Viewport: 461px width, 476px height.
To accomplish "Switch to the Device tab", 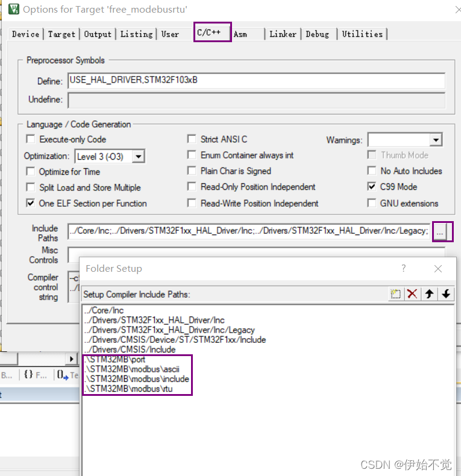I will [25, 34].
